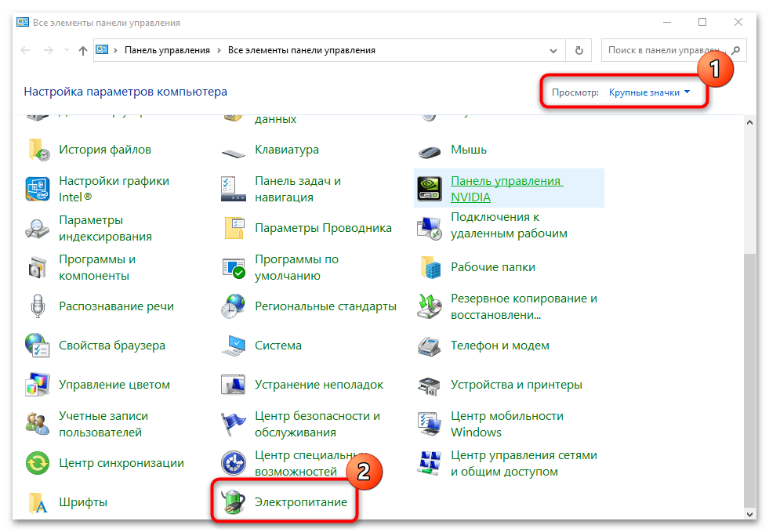Open the Центр синхронизации link
Screen dimensions: 769x532
tap(122, 463)
